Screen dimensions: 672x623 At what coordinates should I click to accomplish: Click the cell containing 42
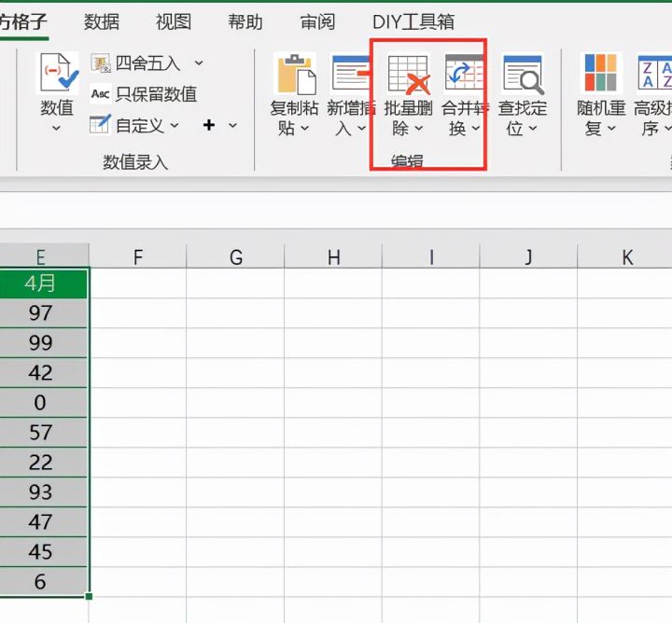coord(44,372)
